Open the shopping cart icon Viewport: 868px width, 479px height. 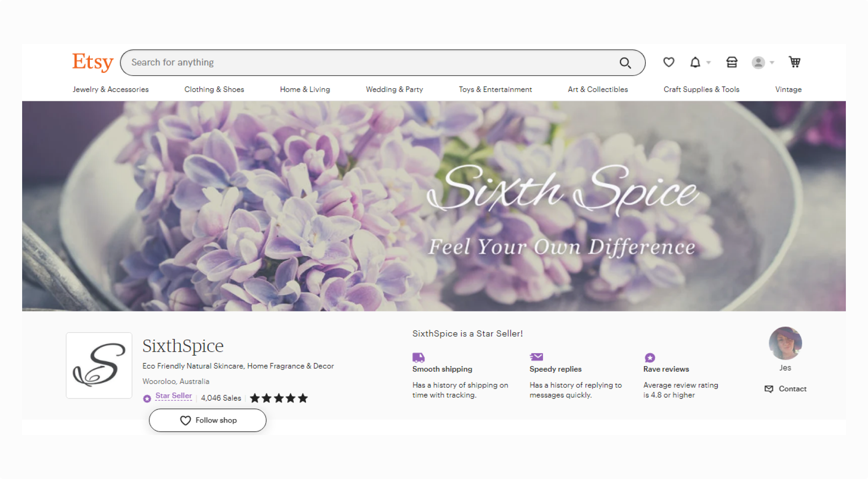coord(795,62)
